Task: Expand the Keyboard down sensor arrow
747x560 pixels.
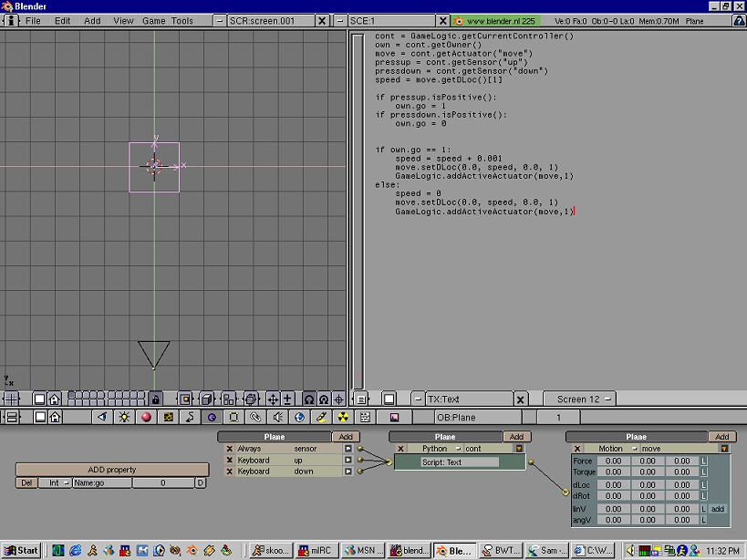Action: (348, 472)
